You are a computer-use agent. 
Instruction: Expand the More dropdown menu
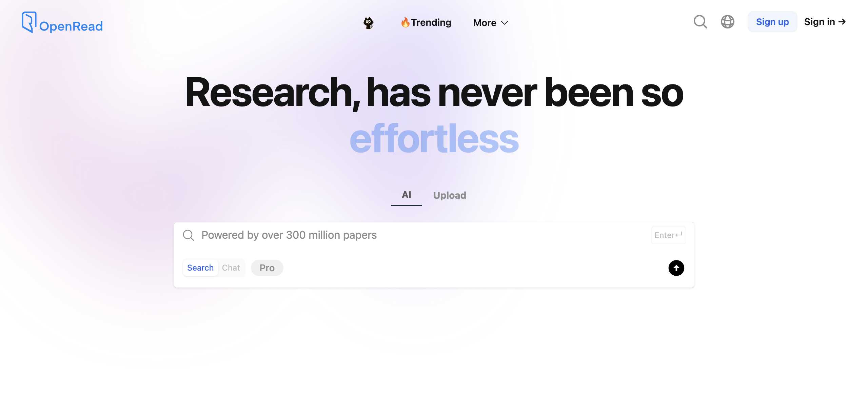click(485, 23)
